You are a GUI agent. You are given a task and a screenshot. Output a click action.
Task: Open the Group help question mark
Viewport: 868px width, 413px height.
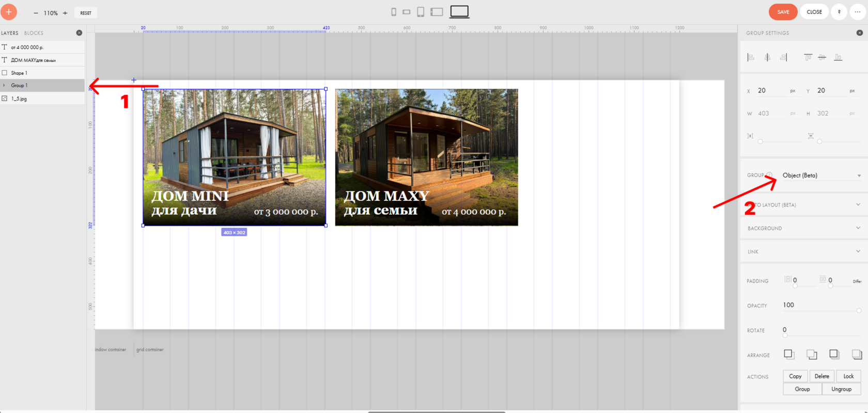point(769,175)
